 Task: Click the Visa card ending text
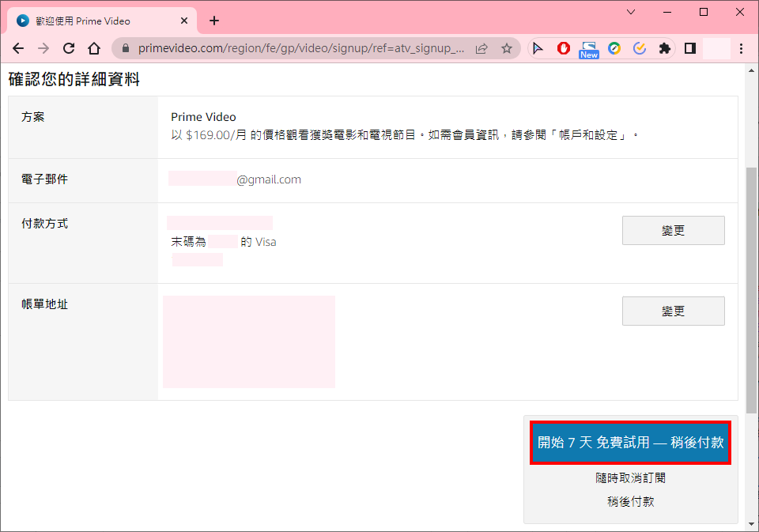(x=224, y=242)
